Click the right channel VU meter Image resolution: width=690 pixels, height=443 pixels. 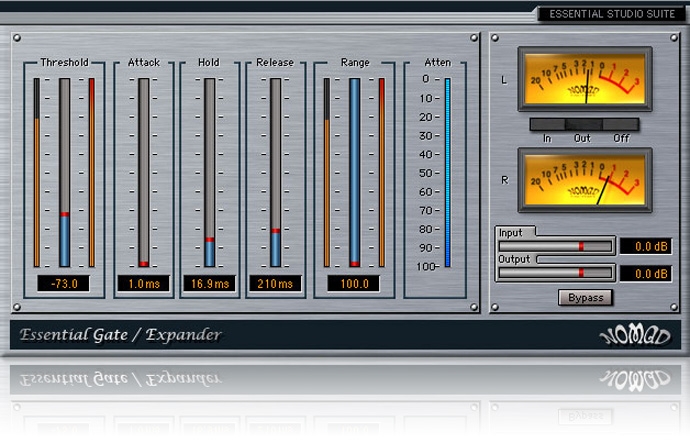point(585,180)
